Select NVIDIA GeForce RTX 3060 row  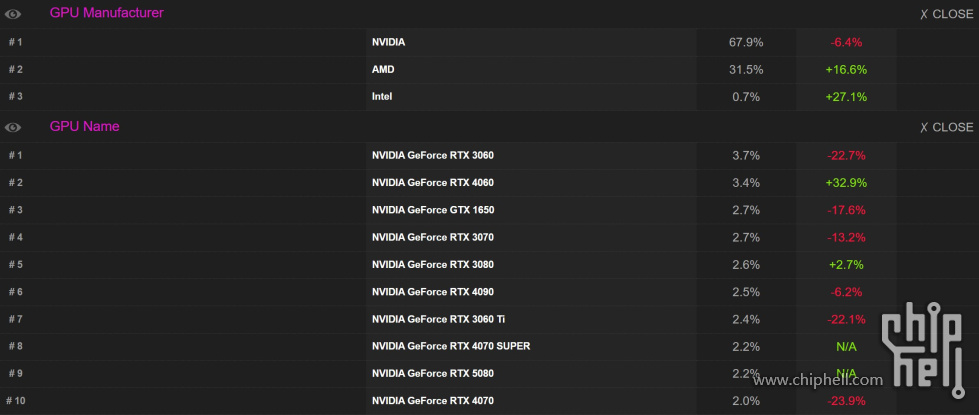(490, 155)
